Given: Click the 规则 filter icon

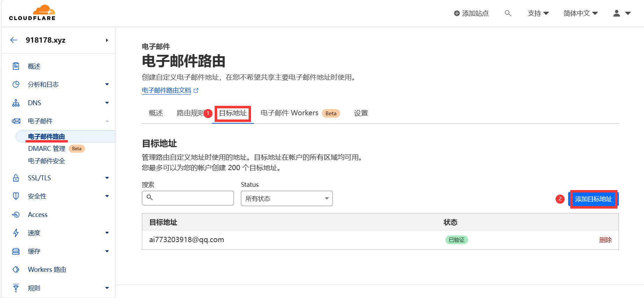Looking at the screenshot, I should click(x=16, y=288).
